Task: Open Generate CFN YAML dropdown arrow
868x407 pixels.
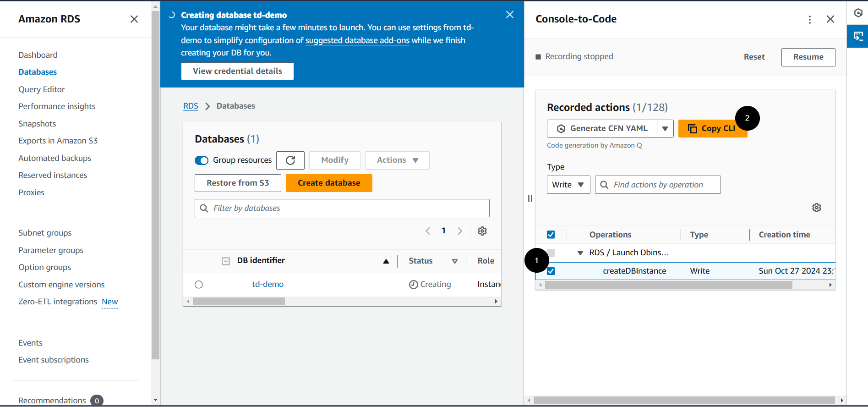Action: point(665,129)
